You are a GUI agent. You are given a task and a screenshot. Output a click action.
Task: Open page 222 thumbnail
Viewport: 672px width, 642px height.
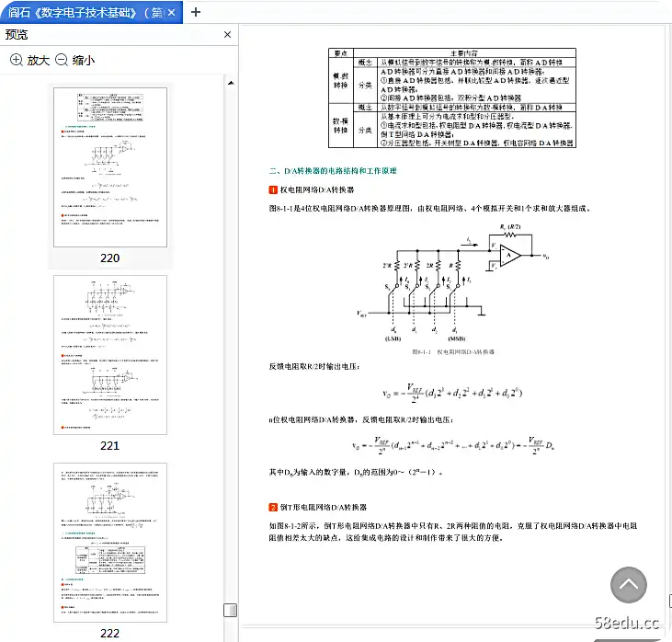pos(110,543)
